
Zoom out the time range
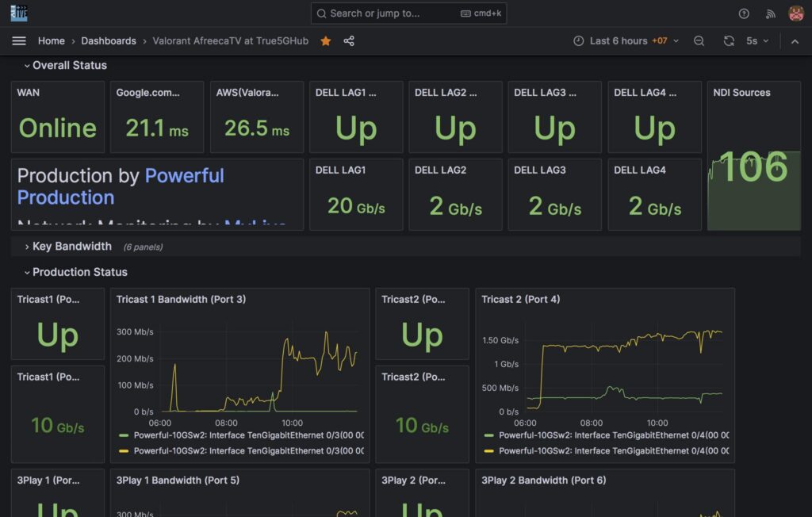pos(699,41)
